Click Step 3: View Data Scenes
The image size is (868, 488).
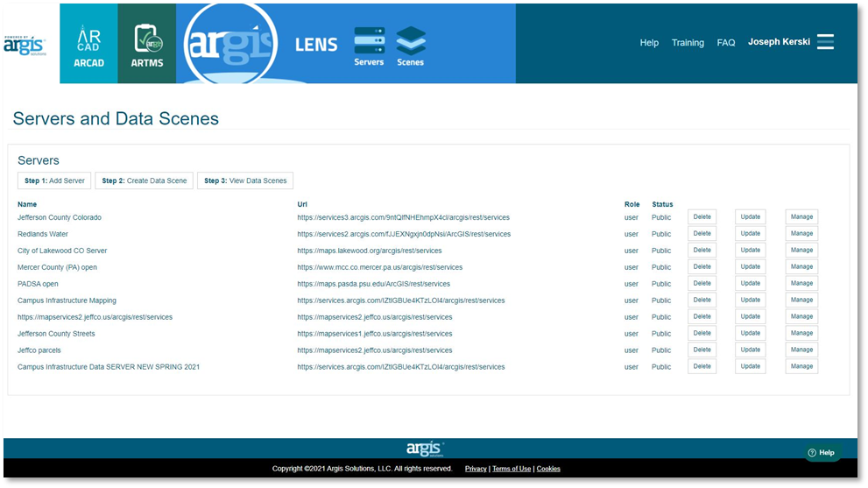click(x=245, y=180)
